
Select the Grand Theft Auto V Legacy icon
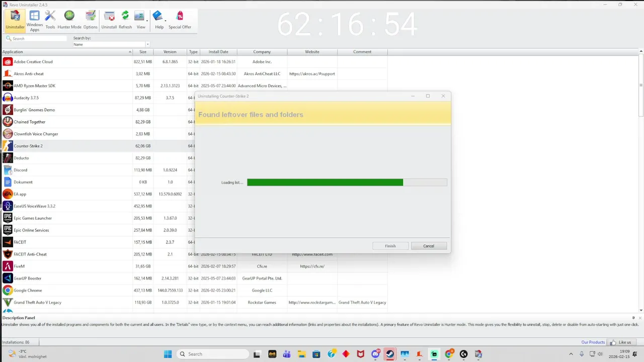(x=8, y=303)
